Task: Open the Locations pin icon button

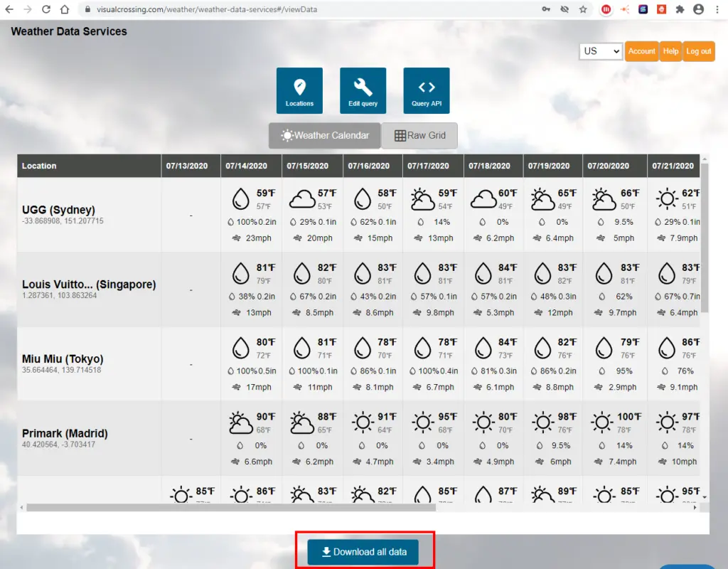Action: 299,90
